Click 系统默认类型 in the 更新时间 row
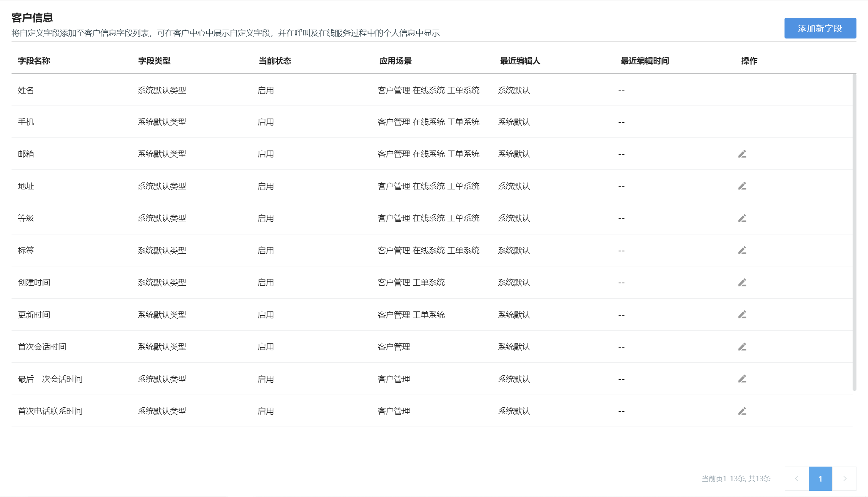The image size is (868, 497). click(162, 315)
